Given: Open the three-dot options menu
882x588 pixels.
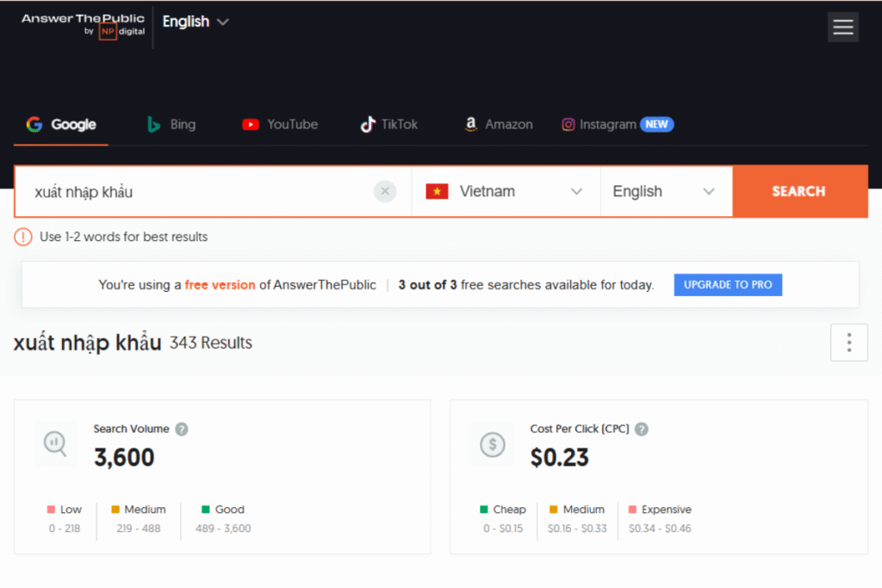Looking at the screenshot, I should [x=848, y=343].
